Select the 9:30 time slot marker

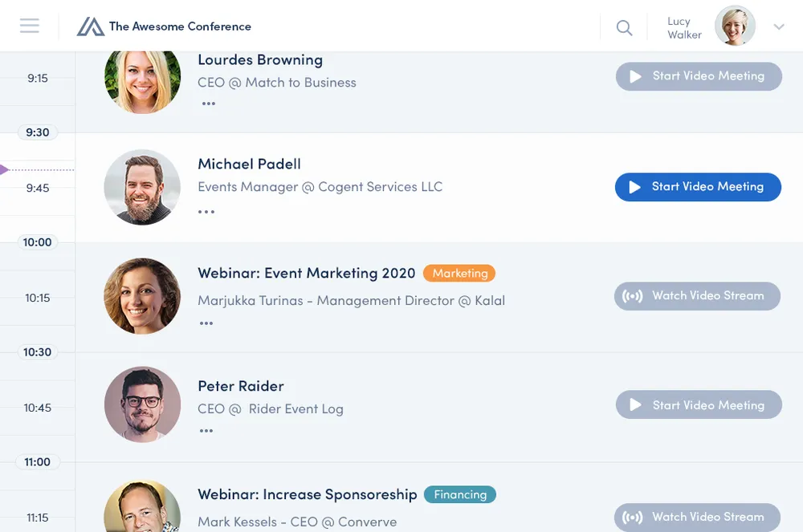coord(38,132)
